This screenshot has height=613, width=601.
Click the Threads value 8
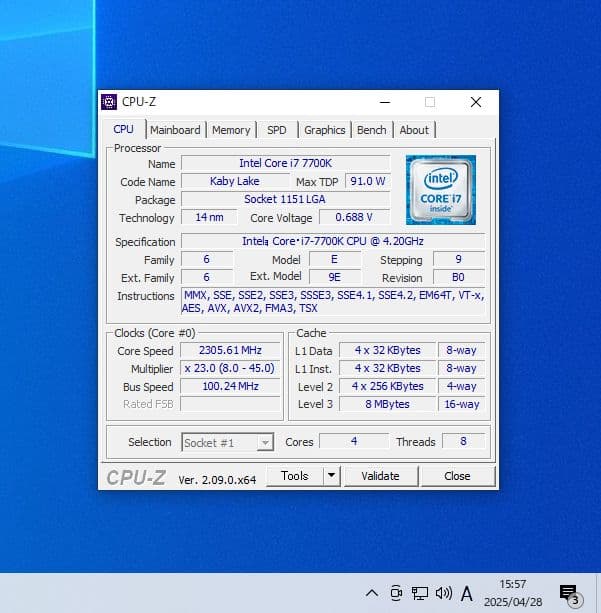tap(463, 441)
